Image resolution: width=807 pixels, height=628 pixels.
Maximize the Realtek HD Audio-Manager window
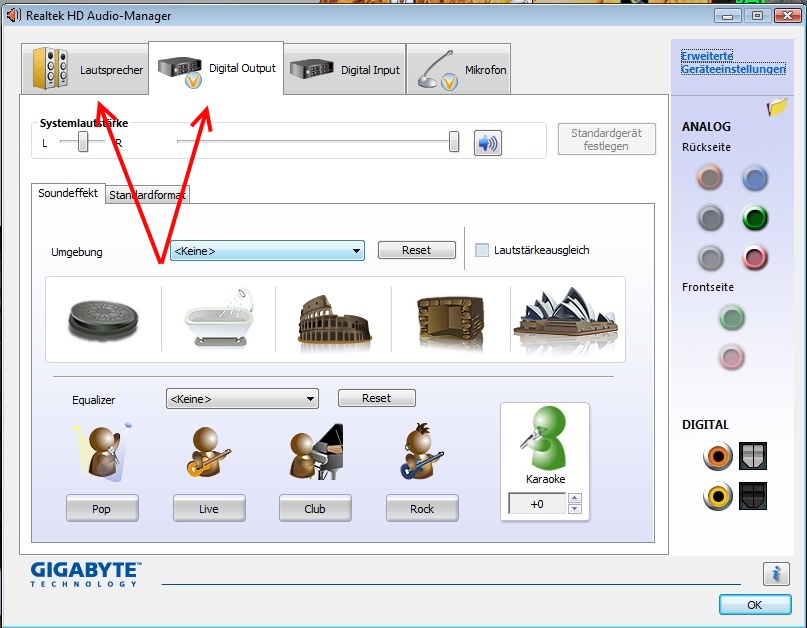click(x=758, y=16)
